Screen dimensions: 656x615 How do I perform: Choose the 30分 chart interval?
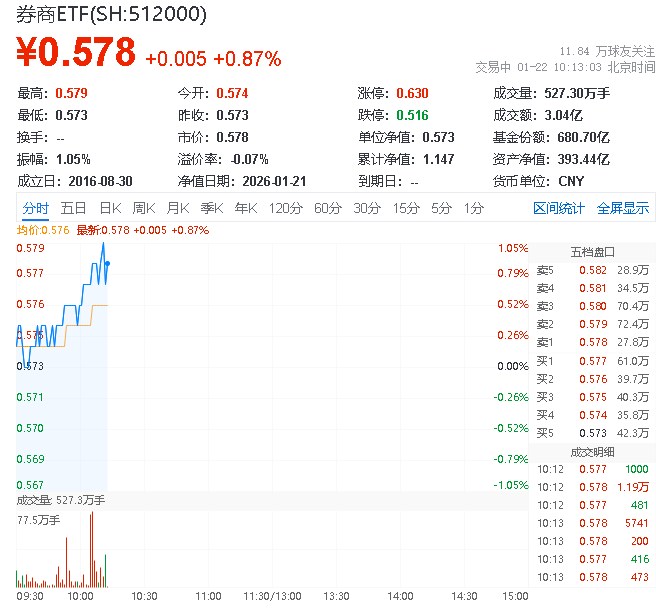(367, 208)
